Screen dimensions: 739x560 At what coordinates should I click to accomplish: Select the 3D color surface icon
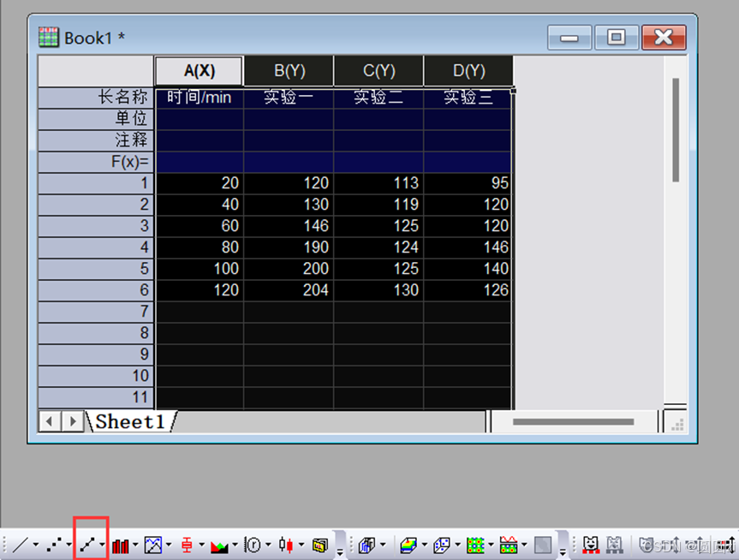(x=408, y=545)
